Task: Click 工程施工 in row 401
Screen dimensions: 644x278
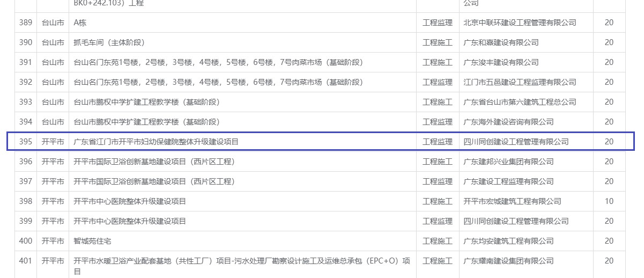Action: tap(438, 261)
